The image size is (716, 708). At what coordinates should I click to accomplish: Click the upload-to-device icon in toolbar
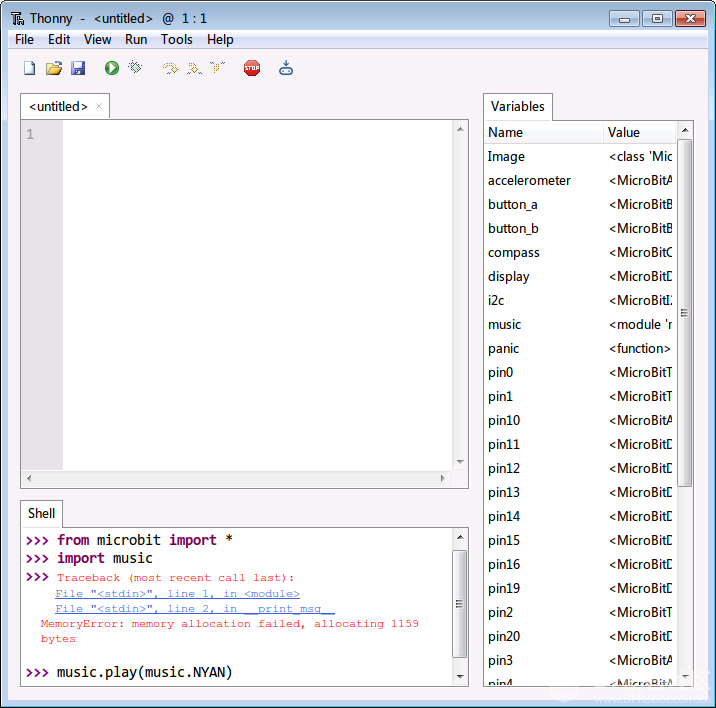click(286, 68)
